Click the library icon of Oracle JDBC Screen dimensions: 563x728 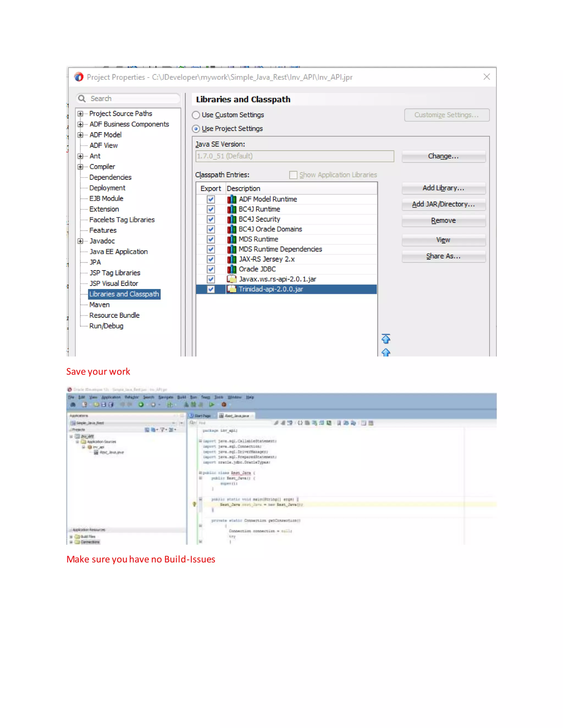231,269
